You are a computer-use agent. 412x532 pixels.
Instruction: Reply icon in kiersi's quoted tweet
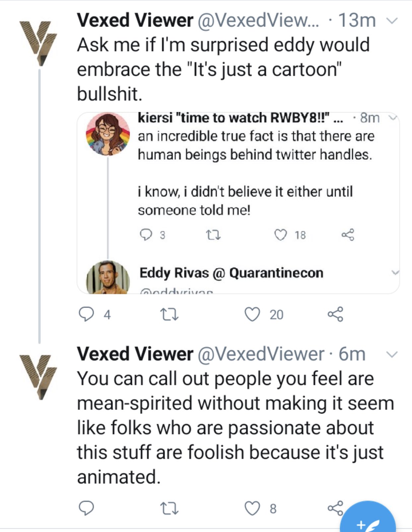146,235
